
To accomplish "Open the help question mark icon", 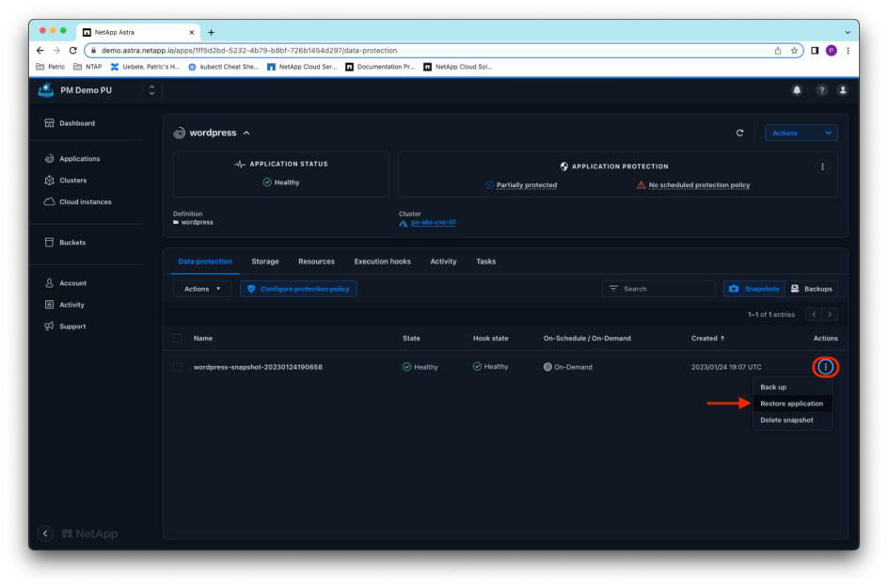I will 820,90.
